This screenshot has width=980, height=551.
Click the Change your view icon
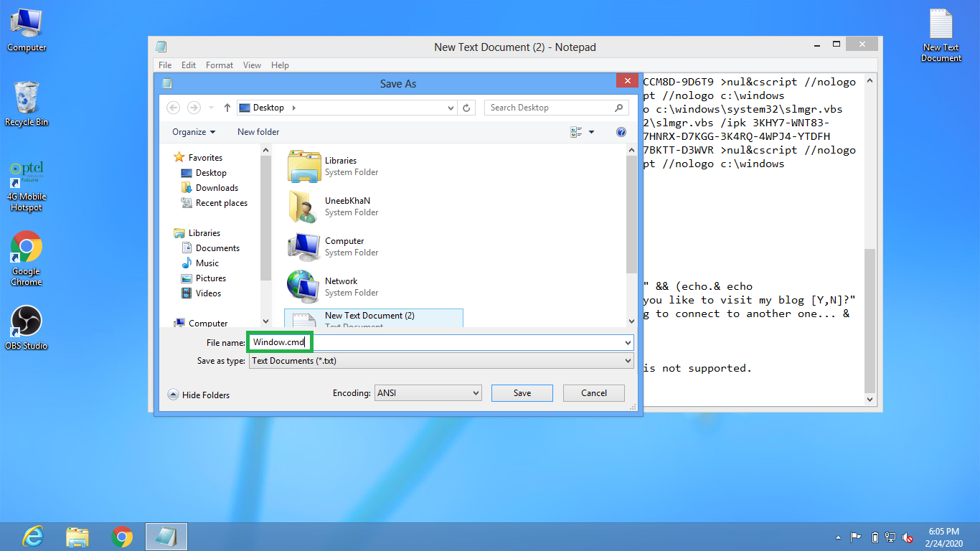pyautogui.click(x=576, y=132)
